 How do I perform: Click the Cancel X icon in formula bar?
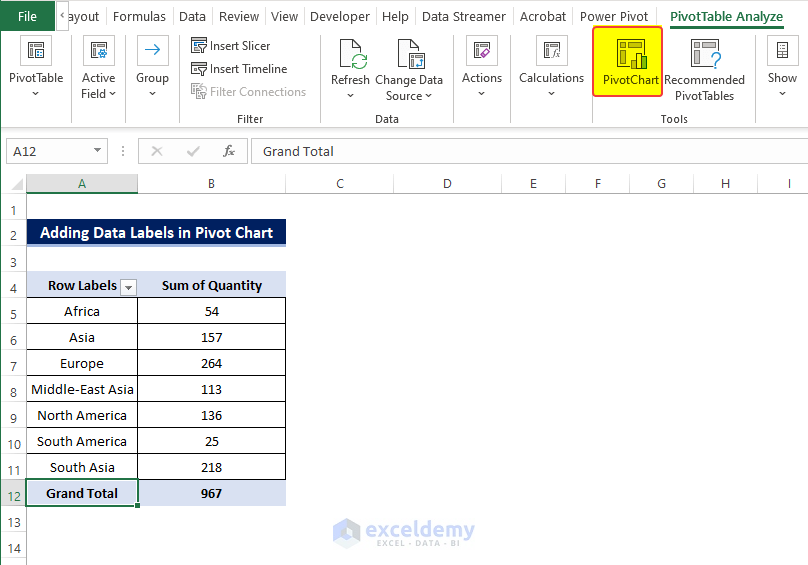[157, 151]
